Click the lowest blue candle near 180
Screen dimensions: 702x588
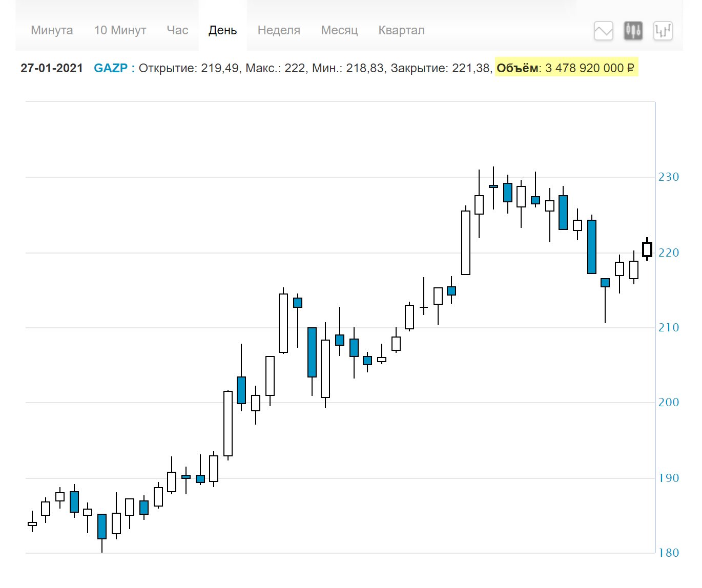(102, 527)
